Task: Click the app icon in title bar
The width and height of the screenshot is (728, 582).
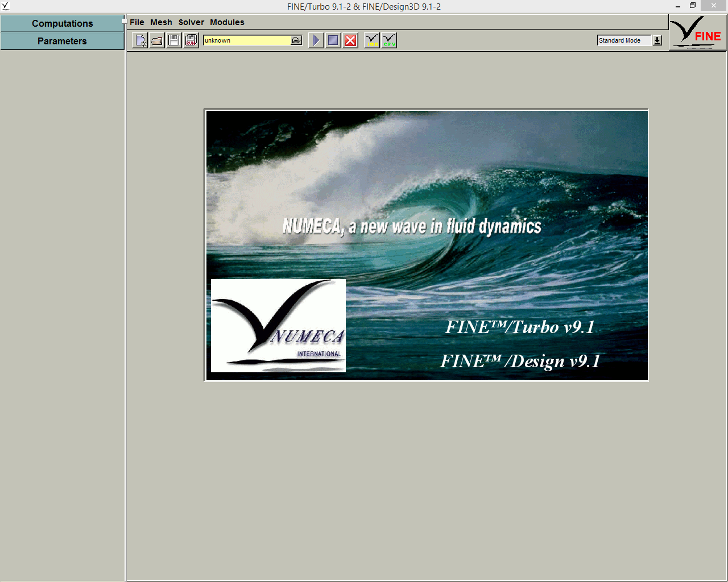Action: [x=6, y=6]
